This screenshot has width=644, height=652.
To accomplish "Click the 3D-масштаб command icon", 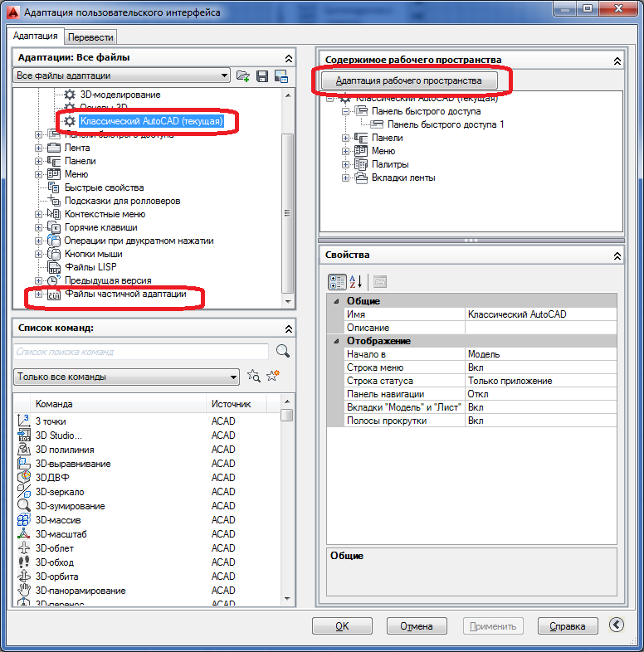I will tap(24, 534).
